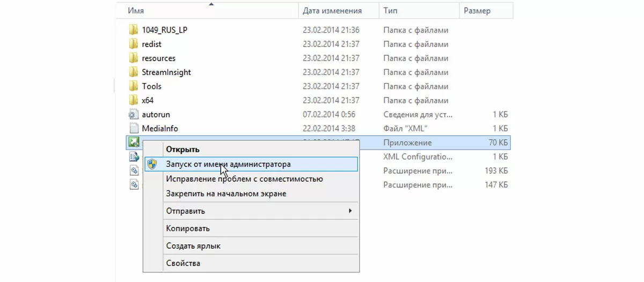This screenshot has width=644, height=282.
Task: Click the autorun file name
Action: [x=156, y=114]
